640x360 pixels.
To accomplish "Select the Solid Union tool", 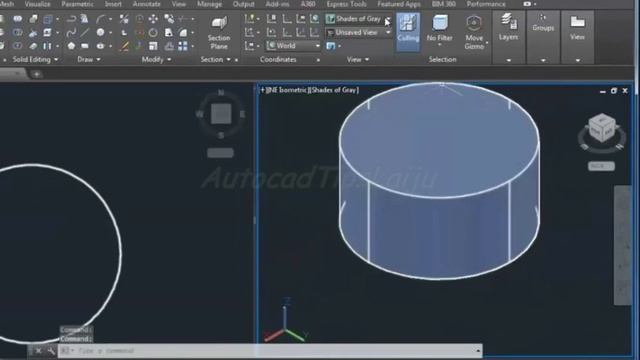I will pyautogui.click(x=18, y=19).
